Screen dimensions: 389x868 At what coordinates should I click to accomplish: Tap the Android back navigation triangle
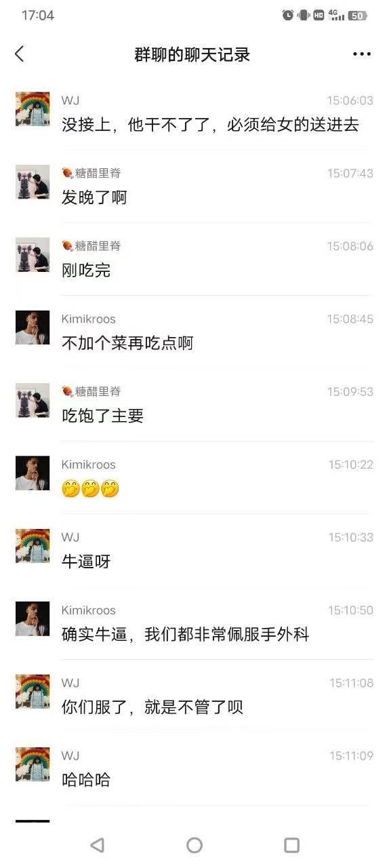[x=97, y=845]
